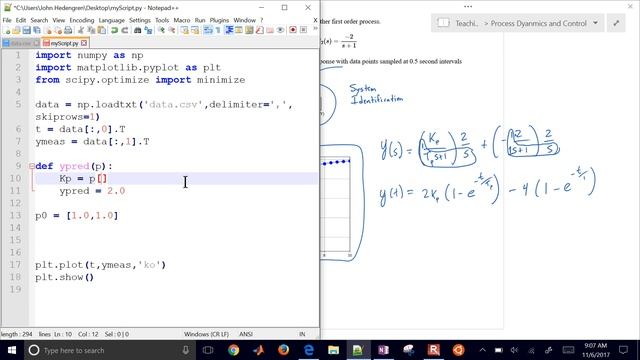Show hidden system tray icons chevron

pos(482,350)
